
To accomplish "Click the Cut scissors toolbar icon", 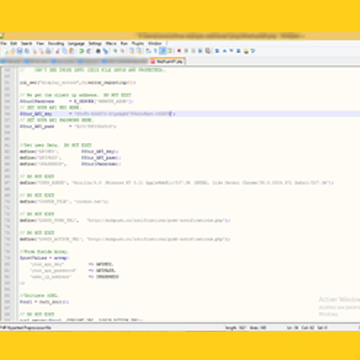I will click(x=57, y=51).
